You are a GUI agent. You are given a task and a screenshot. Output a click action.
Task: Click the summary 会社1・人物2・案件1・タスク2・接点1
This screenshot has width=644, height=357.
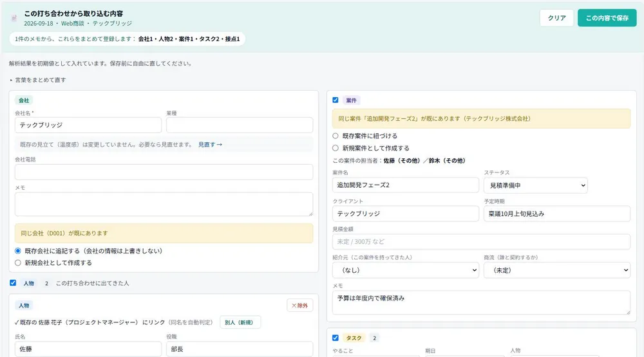[x=189, y=39]
